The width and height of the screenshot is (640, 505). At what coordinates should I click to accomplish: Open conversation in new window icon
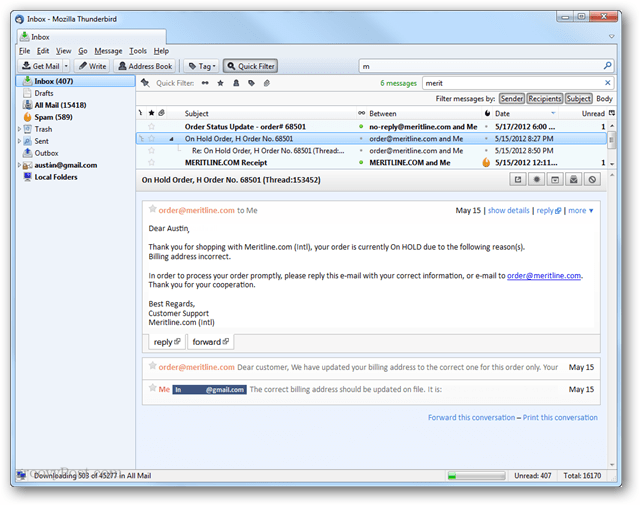pyautogui.click(x=518, y=180)
